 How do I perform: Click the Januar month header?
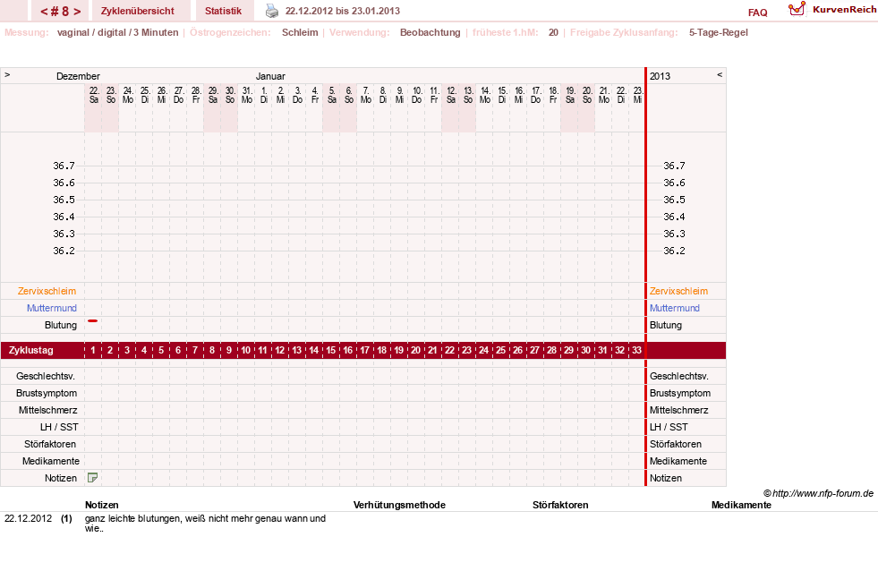pyautogui.click(x=270, y=76)
